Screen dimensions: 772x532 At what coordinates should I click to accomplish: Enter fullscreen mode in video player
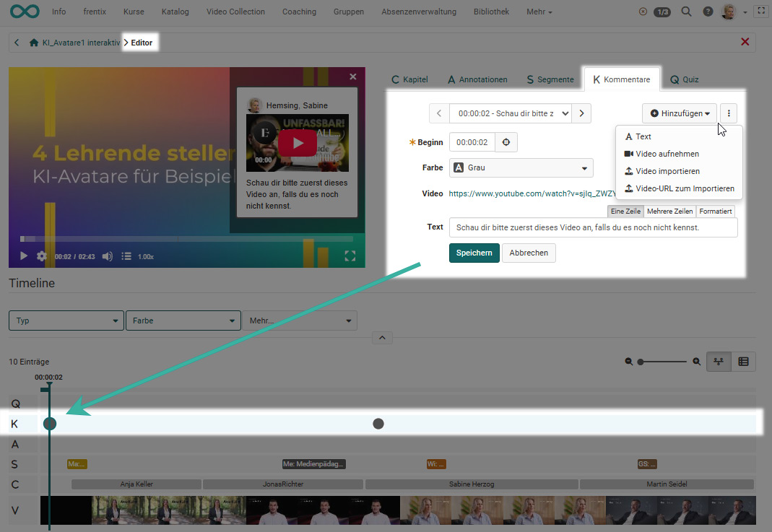pyautogui.click(x=350, y=256)
